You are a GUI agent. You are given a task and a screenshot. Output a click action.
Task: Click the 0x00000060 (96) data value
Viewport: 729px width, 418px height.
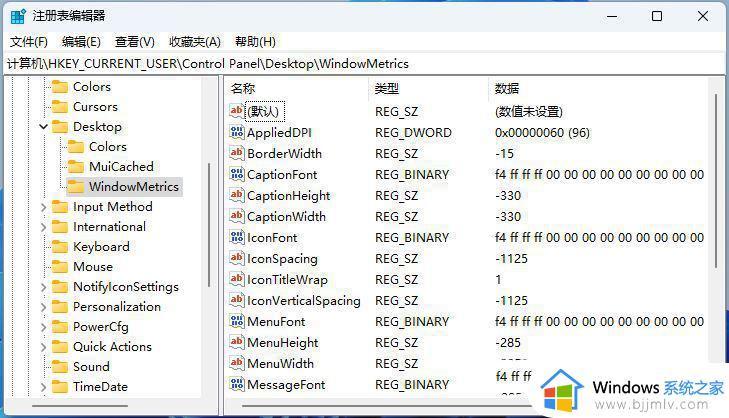point(542,133)
